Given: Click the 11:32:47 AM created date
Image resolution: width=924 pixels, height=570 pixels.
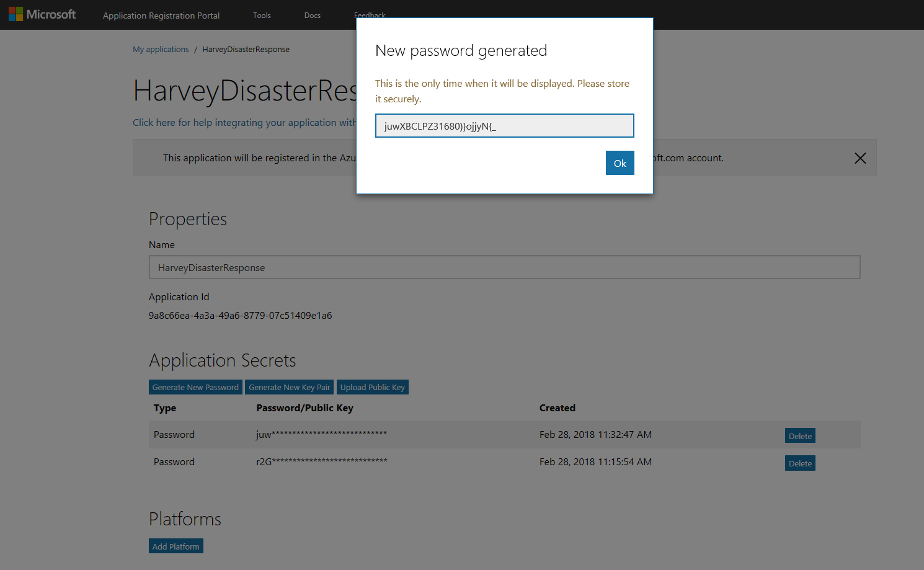Looking at the screenshot, I should pos(595,434).
